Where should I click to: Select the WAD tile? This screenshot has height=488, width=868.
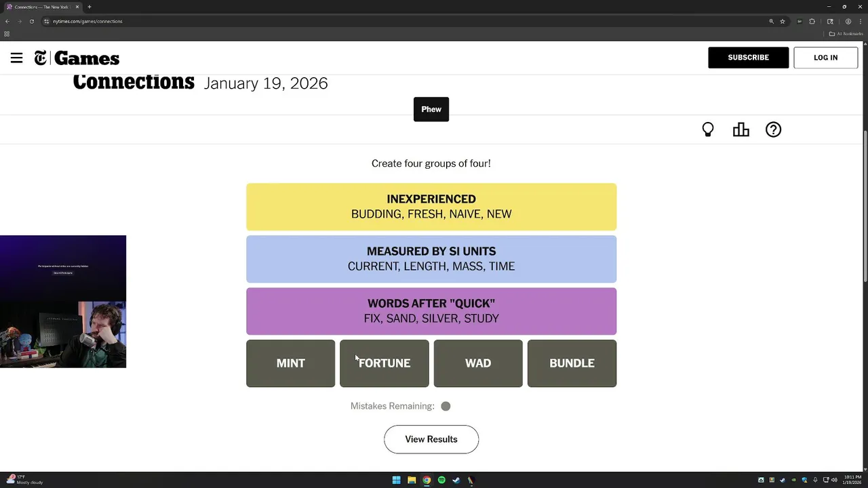[x=478, y=363]
